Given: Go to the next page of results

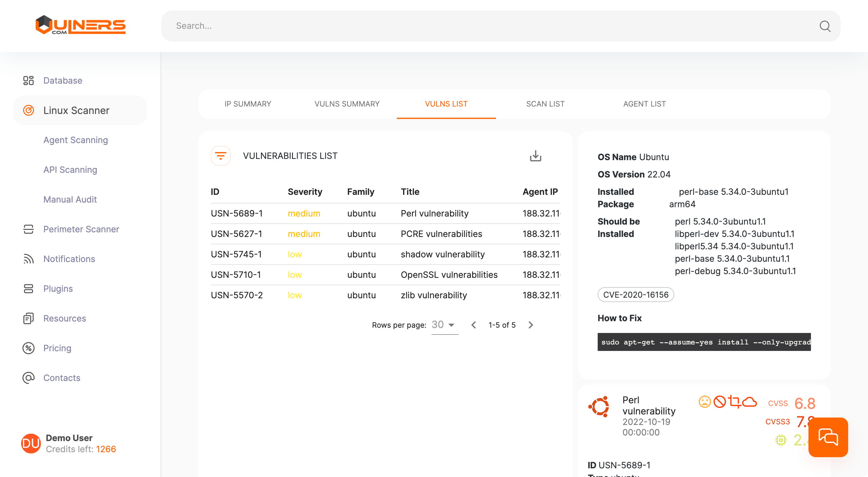Looking at the screenshot, I should click(x=530, y=325).
